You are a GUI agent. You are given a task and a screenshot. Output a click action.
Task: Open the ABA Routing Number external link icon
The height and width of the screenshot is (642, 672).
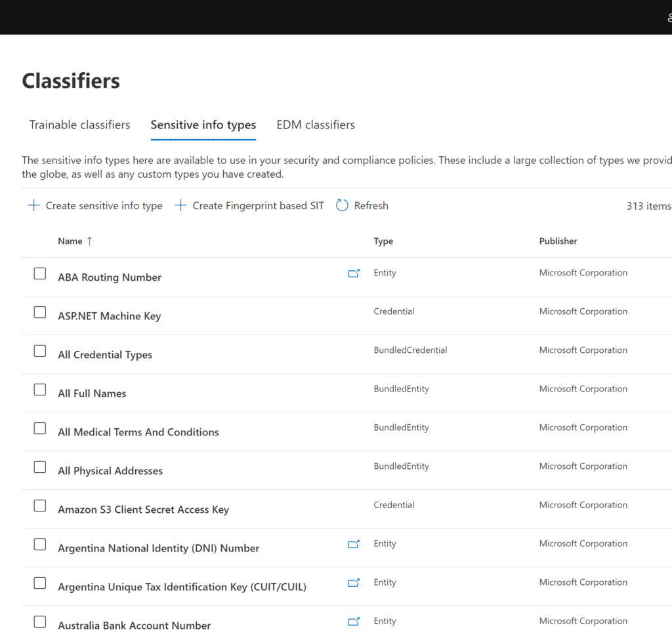coord(354,273)
